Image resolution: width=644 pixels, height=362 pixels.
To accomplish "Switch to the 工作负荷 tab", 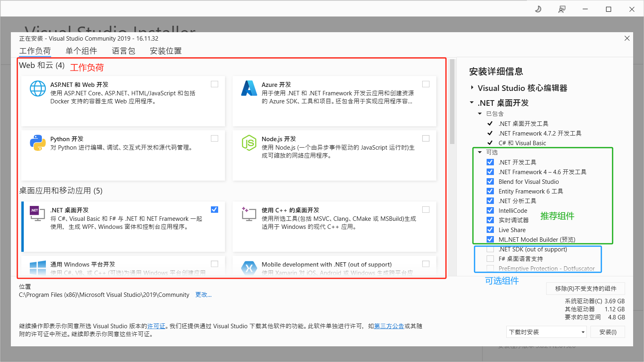I will [35, 51].
